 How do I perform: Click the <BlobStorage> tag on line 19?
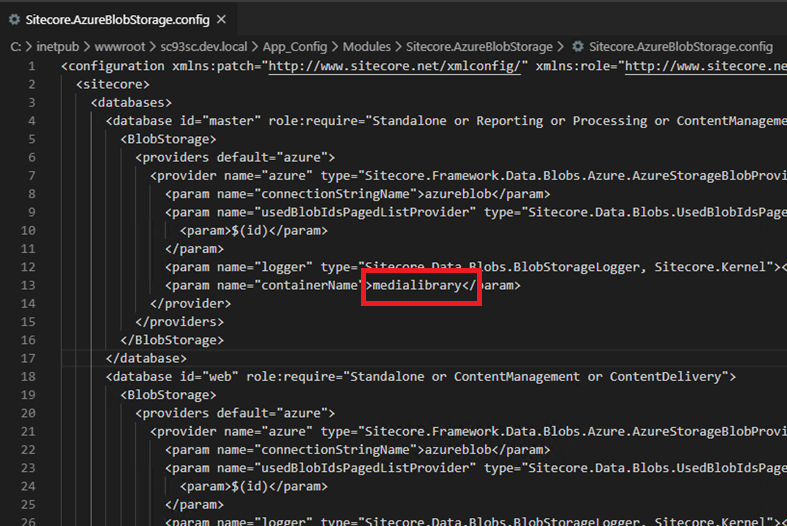[168, 395]
